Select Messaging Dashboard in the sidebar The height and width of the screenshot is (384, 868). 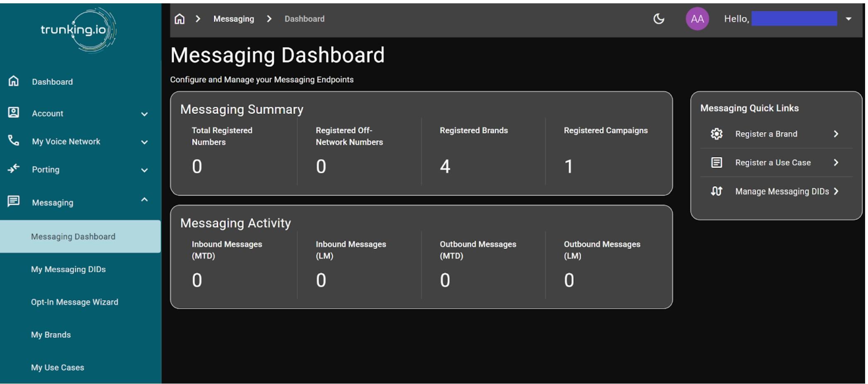click(x=73, y=237)
